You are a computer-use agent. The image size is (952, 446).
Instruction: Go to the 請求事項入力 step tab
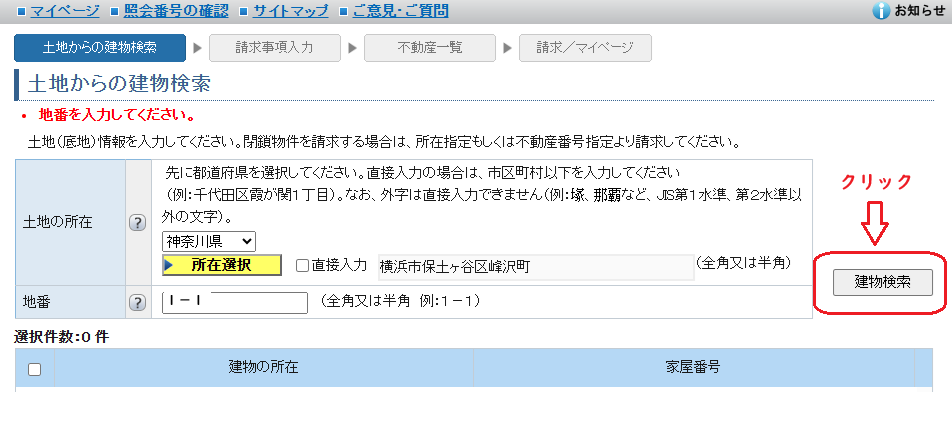tap(275, 47)
